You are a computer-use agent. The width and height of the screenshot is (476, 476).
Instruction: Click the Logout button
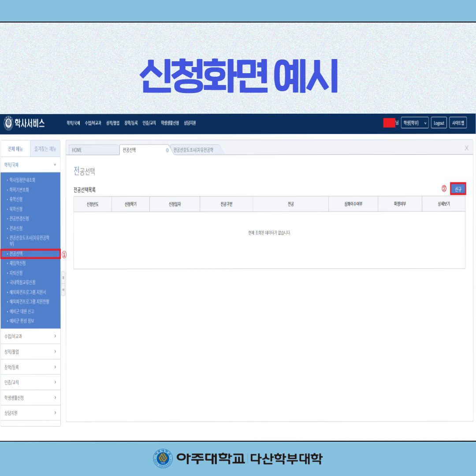pyautogui.click(x=439, y=123)
